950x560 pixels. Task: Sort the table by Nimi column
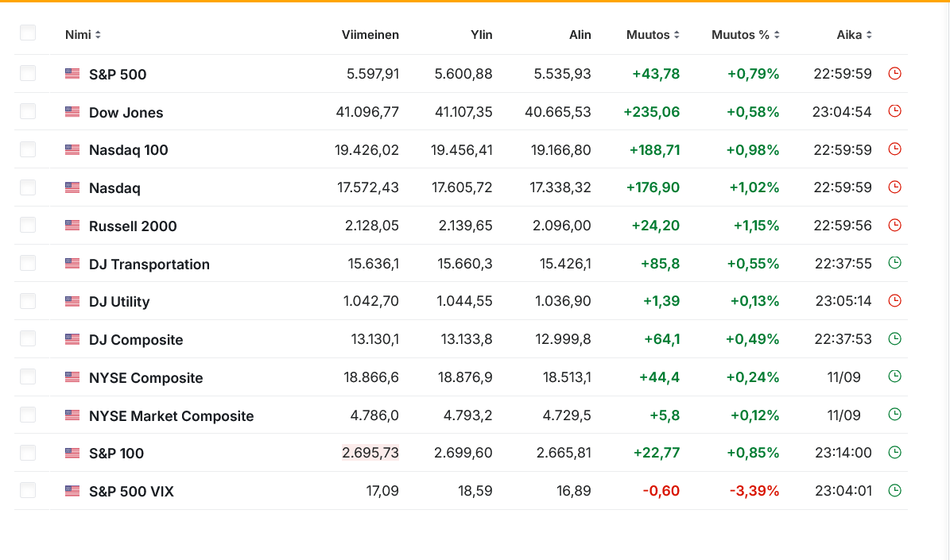[x=83, y=35]
